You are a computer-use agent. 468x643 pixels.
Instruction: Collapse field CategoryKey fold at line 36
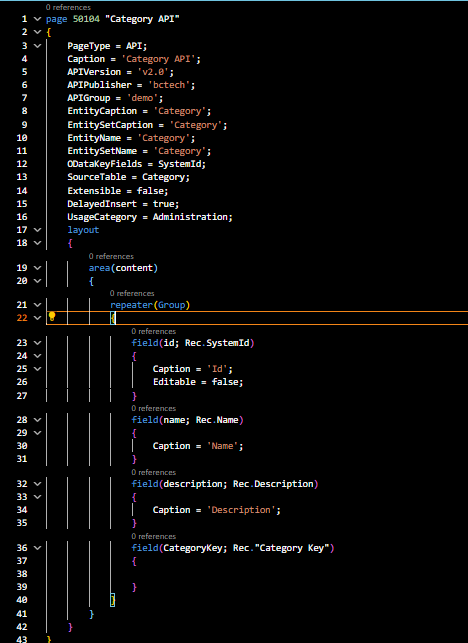[37, 548]
